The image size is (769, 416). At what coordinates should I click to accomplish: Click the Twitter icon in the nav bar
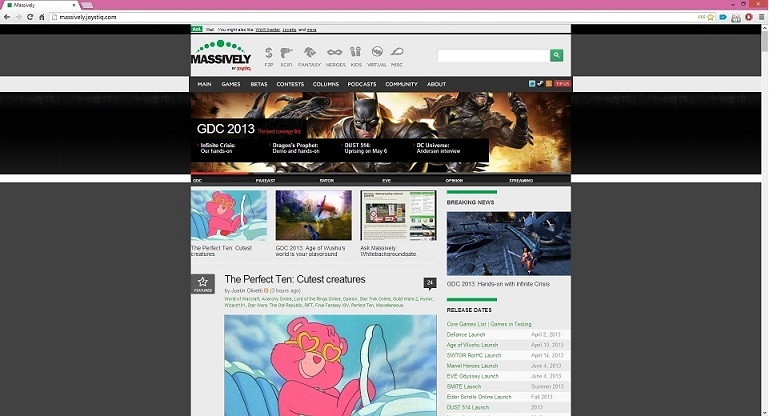coord(532,84)
